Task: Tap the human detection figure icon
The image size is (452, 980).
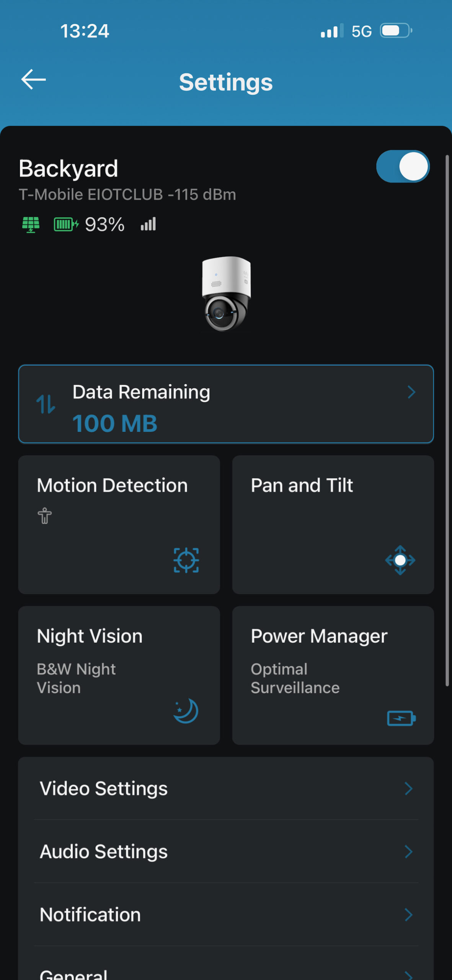Action: coord(45,516)
